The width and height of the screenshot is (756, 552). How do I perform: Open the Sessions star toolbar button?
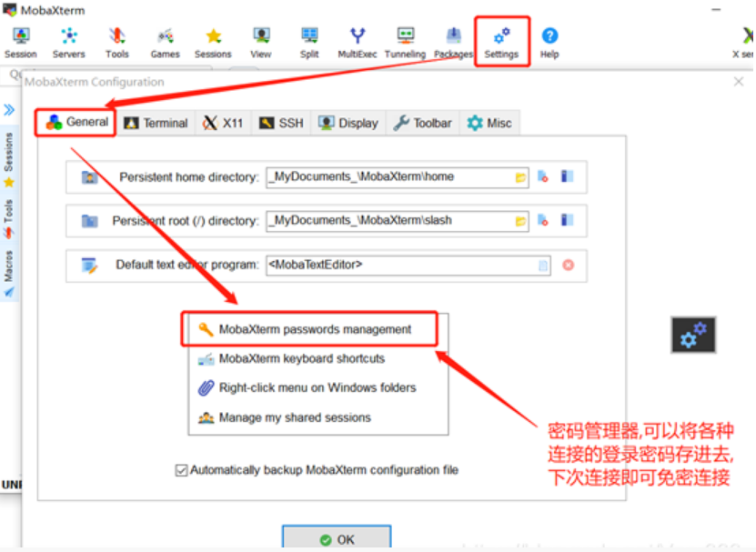(x=213, y=43)
